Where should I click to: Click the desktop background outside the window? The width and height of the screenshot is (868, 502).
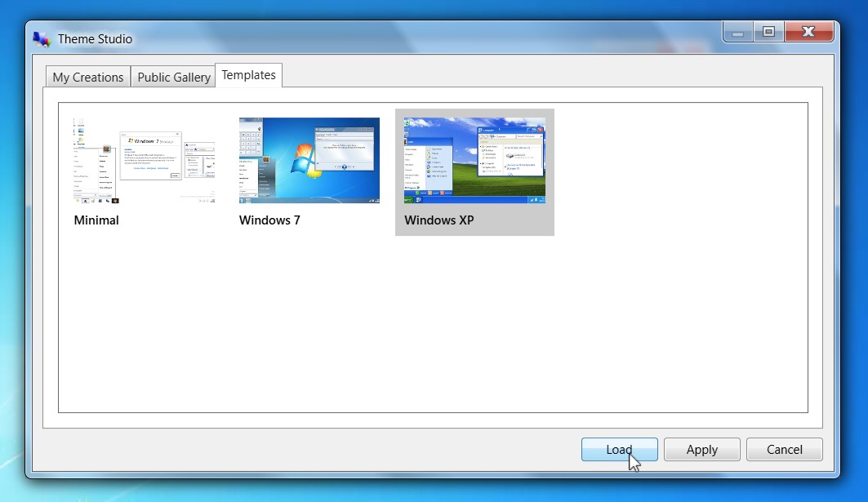coord(853,245)
